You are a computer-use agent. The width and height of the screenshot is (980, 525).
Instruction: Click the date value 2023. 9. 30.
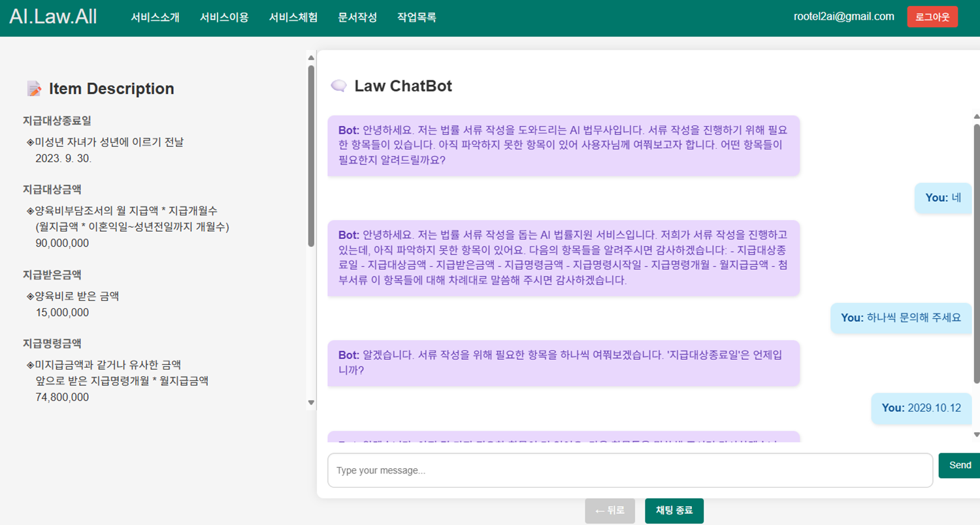click(63, 158)
